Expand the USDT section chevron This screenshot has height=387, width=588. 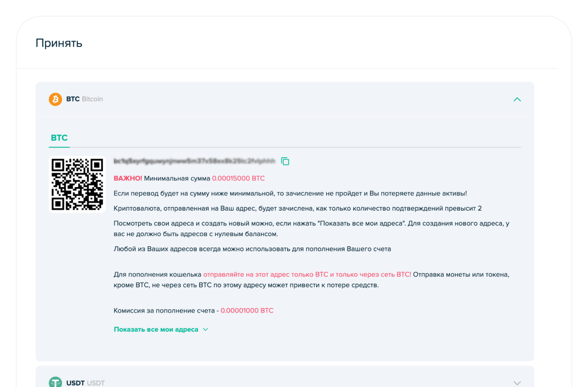click(517, 383)
